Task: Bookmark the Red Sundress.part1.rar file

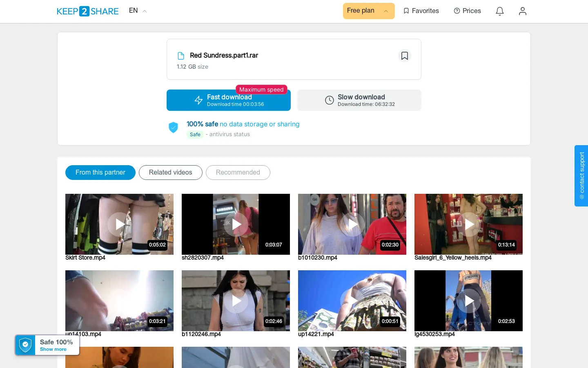Action: [405, 56]
